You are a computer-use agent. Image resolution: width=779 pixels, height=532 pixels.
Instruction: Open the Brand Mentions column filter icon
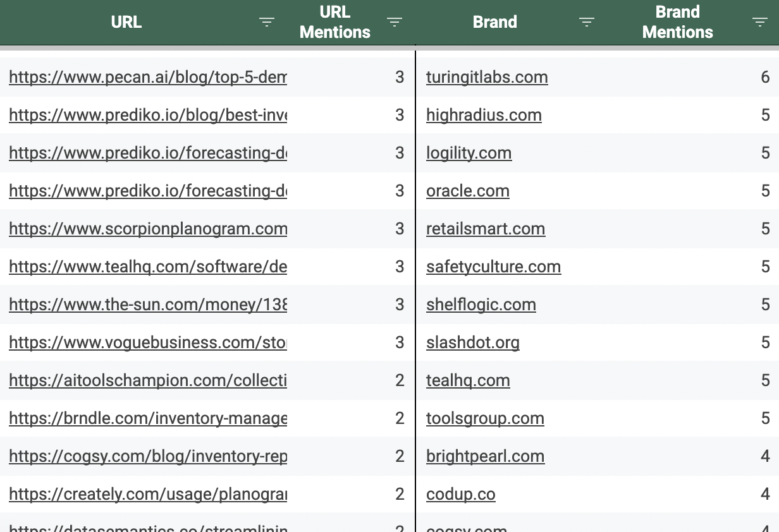760,22
